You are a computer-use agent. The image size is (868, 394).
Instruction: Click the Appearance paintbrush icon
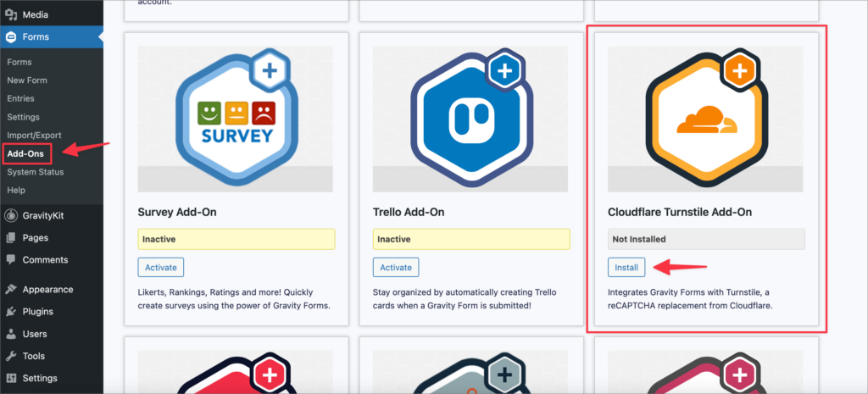(x=11, y=290)
